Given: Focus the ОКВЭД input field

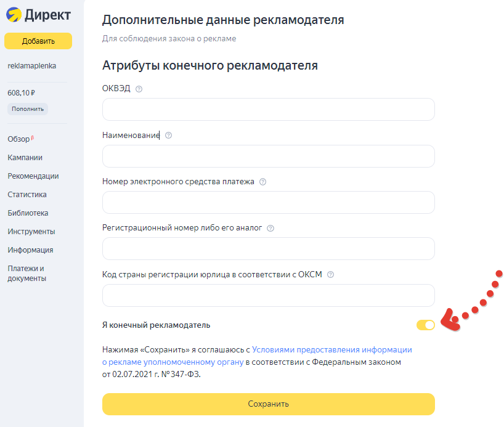Looking at the screenshot, I should click(268, 110).
